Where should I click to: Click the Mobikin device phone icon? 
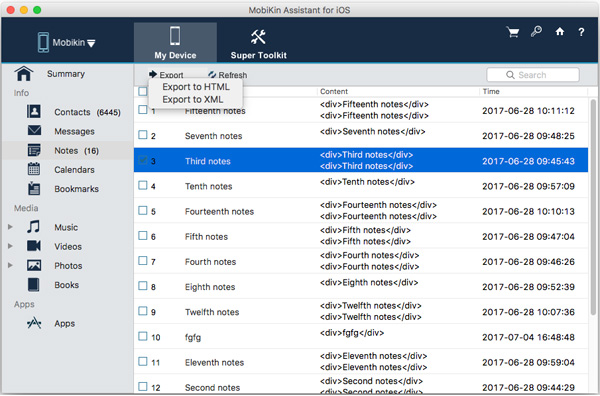tap(43, 42)
